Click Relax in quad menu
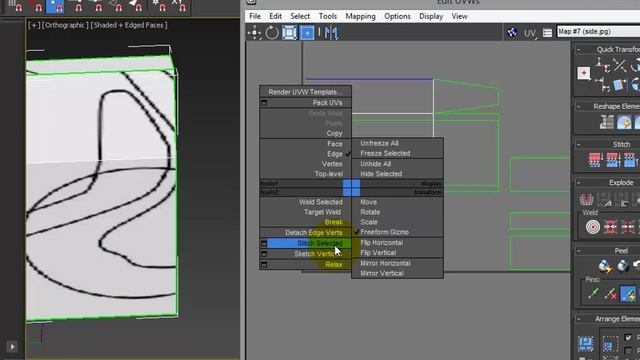Image resolution: width=640 pixels, height=360 pixels. coord(334,265)
